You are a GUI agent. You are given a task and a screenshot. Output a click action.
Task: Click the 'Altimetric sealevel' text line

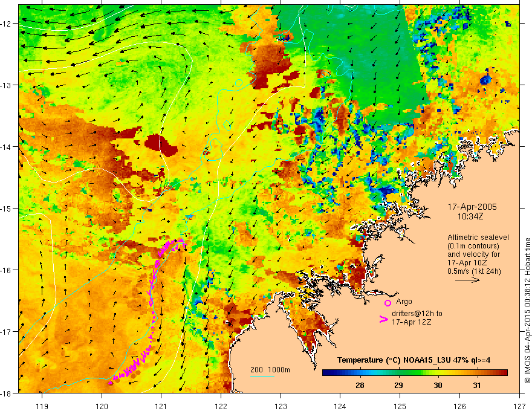478,238
